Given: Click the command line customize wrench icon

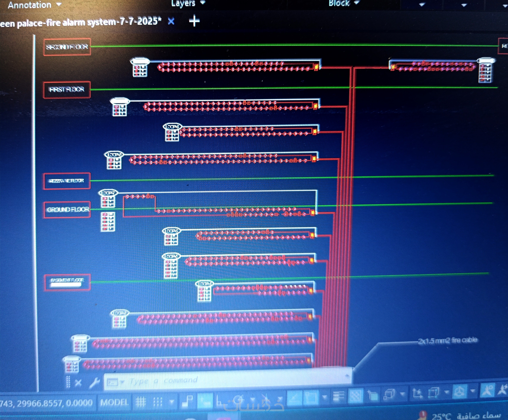Looking at the screenshot, I should point(94,382).
